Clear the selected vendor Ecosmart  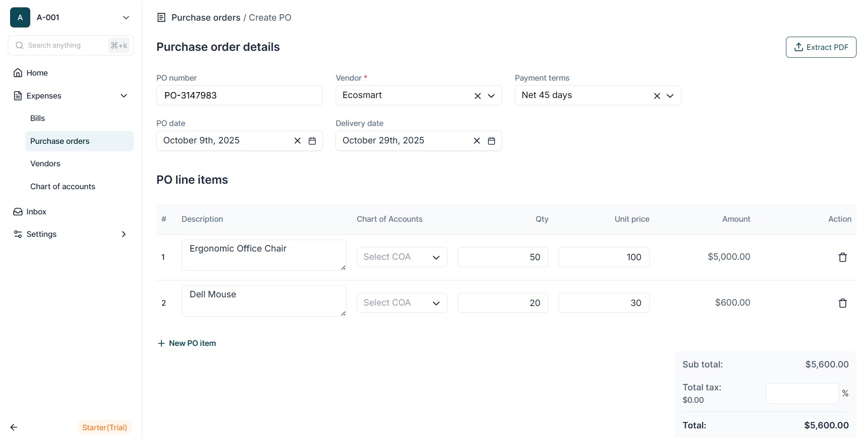tap(477, 96)
